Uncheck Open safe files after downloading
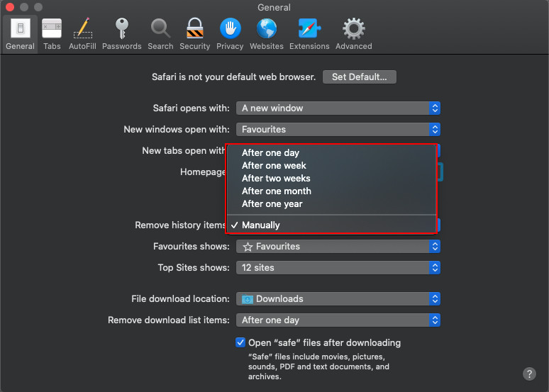549x392 pixels. click(x=240, y=342)
